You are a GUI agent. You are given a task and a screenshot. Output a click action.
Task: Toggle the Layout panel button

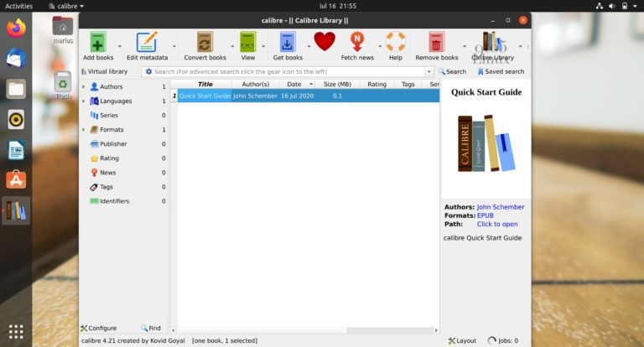coord(462,341)
